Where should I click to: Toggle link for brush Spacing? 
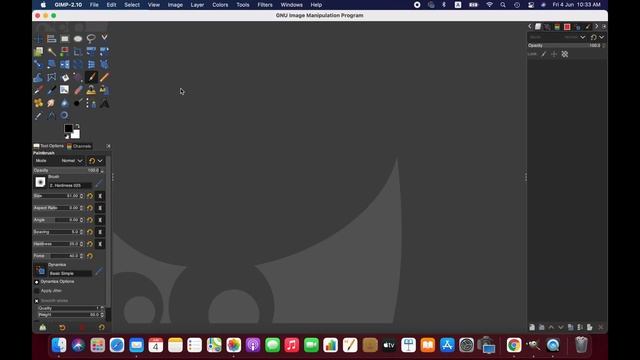[100, 232]
